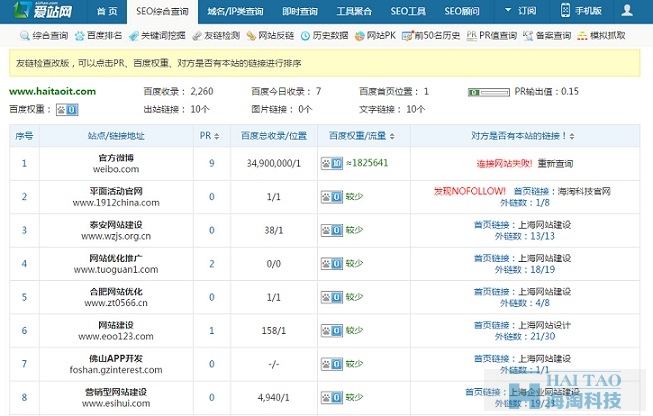Click the 百度排名 paw icon
The image size is (653, 416).
tap(80, 36)
